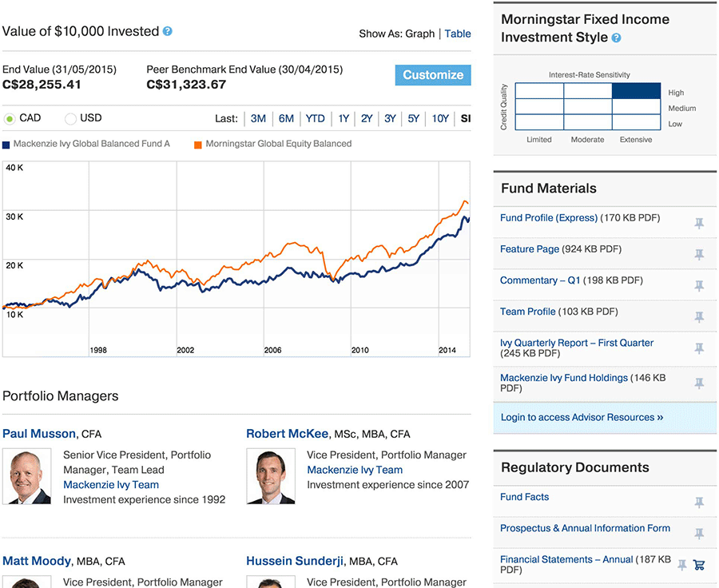
Task: Pin the Team Profile document
Action: (699, 316)
